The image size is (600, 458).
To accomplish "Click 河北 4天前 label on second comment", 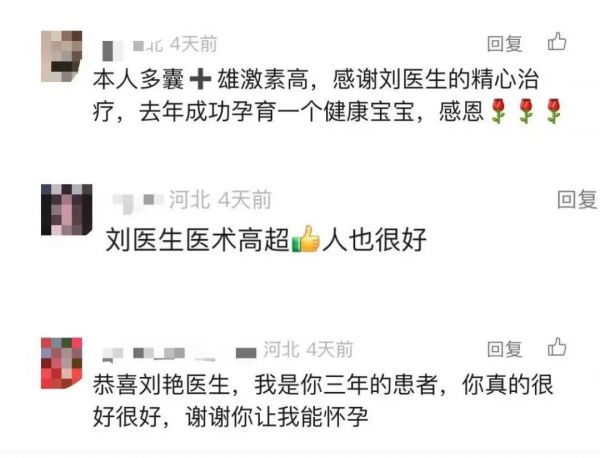I will click(x=220, y=199).
